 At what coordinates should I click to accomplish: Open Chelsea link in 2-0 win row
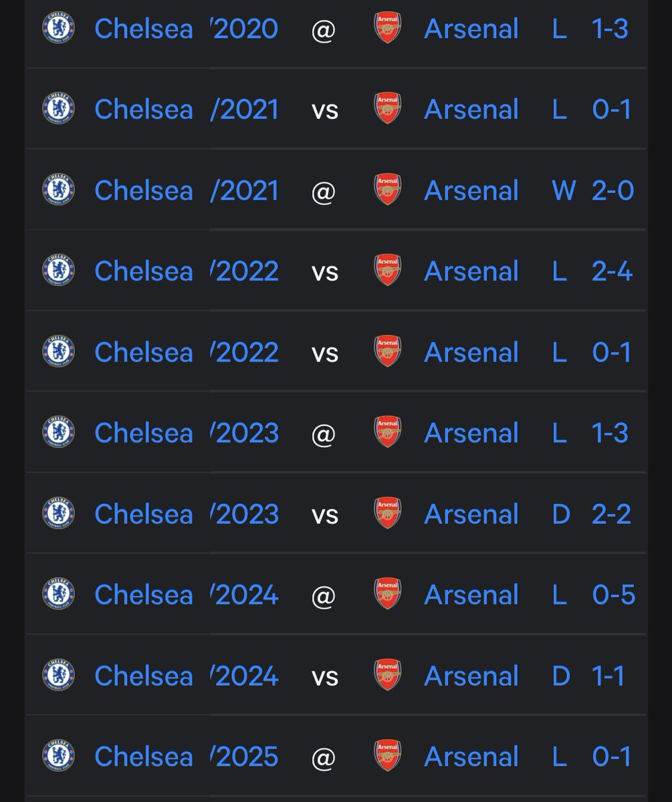point(144,190)
